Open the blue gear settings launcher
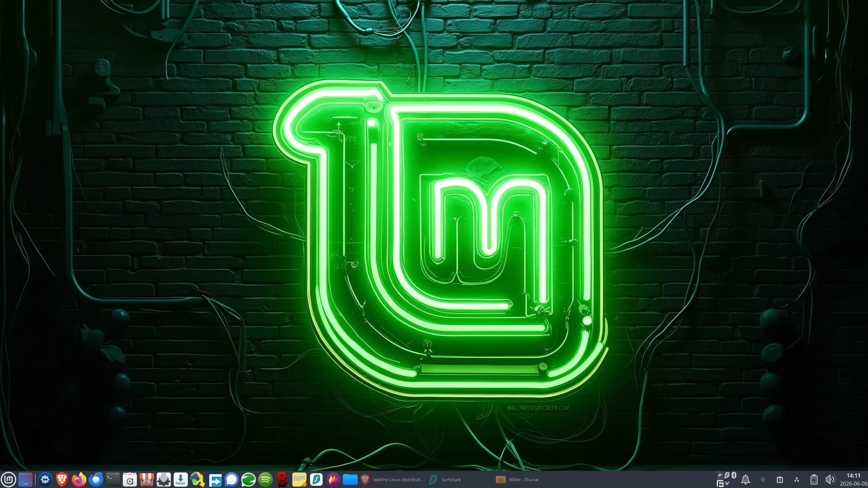Viewport: 868px width, 488px height. (x=45, y=479)
